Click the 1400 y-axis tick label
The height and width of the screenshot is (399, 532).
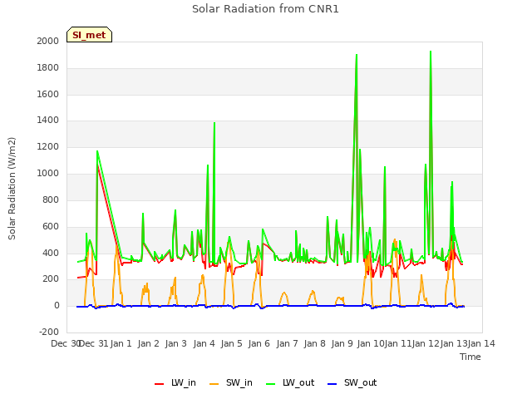point(48,120)
